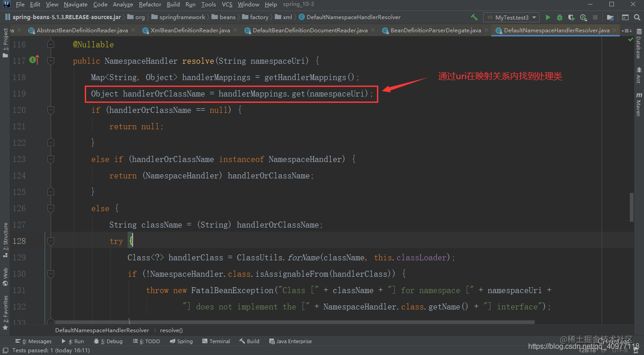
Task: Click spring-beans-5.1.3.RELEASE-sources.jar breadcrumb
Action: (63, 17)
